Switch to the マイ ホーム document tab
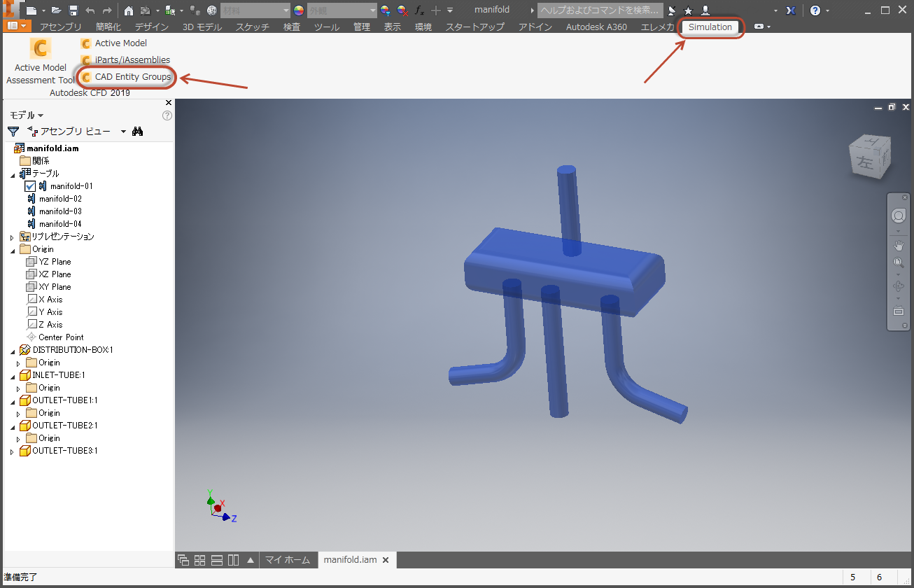Screen dimensions: 914x588 [x=288, y=560]
